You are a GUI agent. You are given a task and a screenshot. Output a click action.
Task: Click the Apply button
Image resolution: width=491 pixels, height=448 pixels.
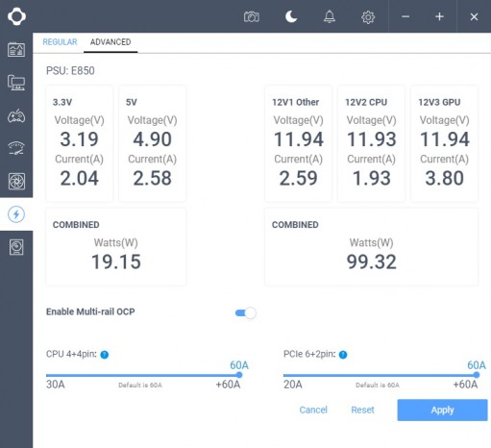[x=442, y=410]
